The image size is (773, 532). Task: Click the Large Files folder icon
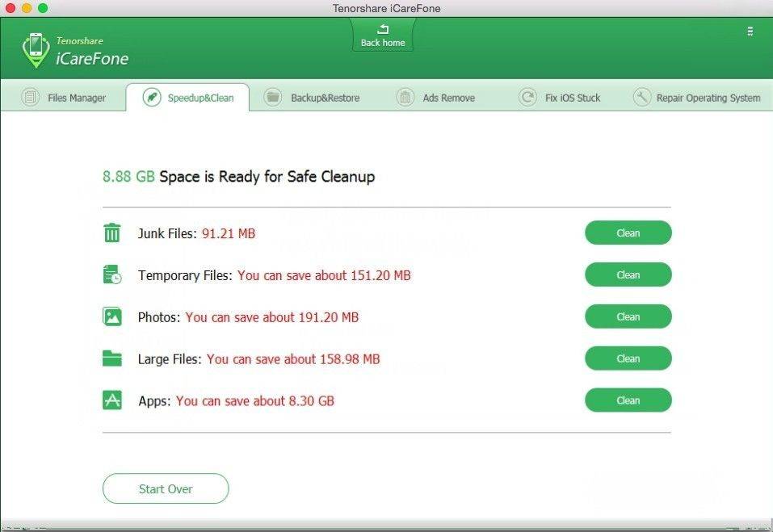[x=111, y=358]
